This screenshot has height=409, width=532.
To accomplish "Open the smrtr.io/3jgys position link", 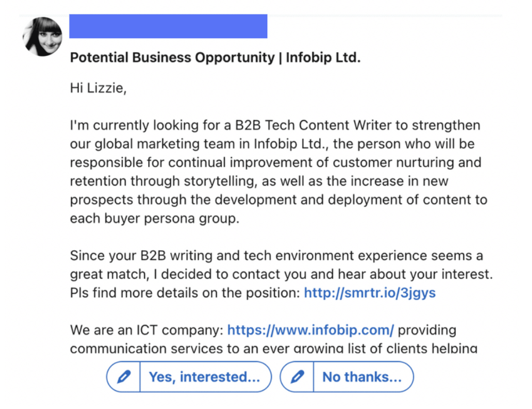I will 370,293.
